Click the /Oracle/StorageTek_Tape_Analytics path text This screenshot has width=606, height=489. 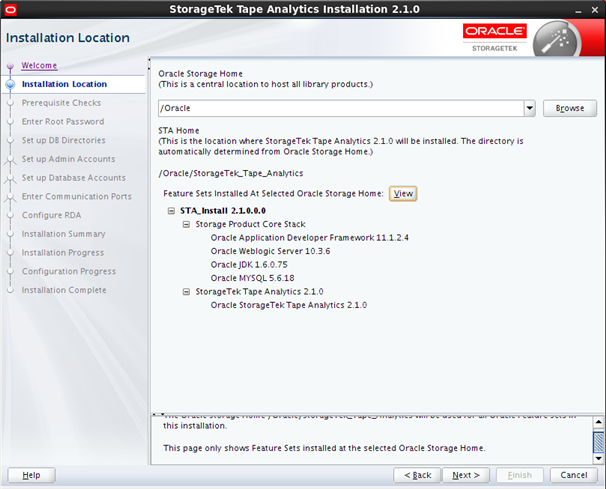231,173
